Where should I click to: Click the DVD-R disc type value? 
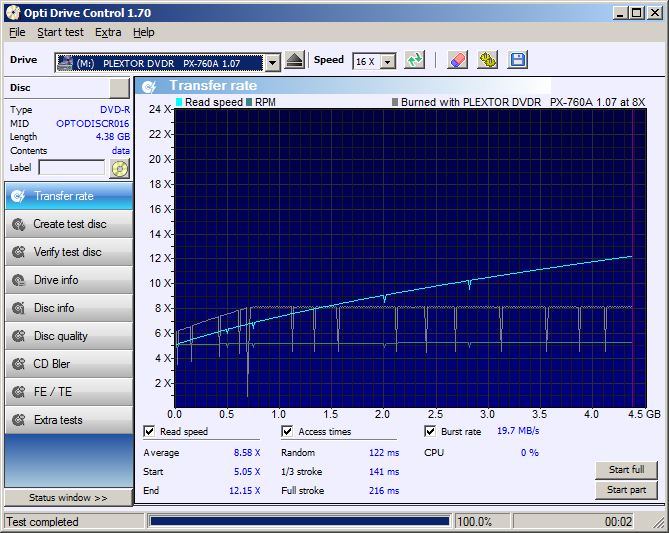[x=115, y=110]
